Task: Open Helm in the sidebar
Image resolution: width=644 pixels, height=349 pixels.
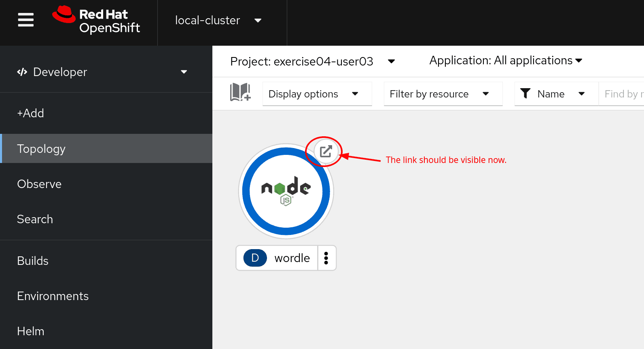Action: pyautogui.click(x=106, y=331)
